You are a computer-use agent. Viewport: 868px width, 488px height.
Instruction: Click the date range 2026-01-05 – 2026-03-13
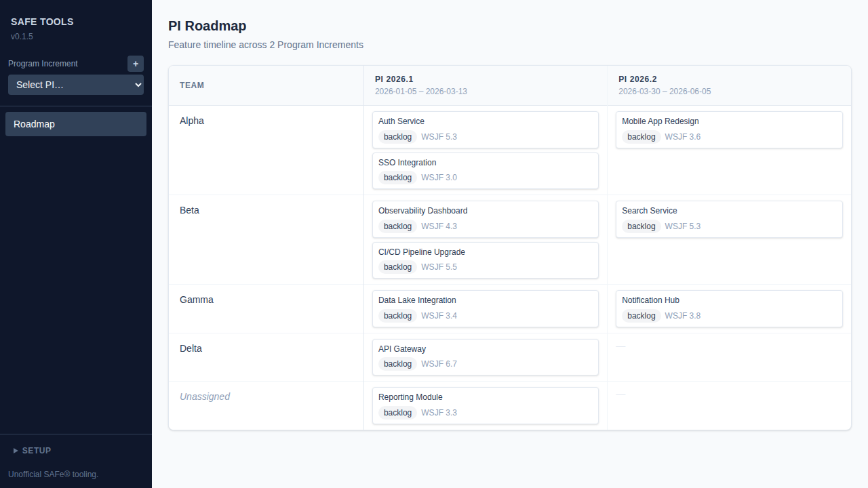click(x=421, y=91)
